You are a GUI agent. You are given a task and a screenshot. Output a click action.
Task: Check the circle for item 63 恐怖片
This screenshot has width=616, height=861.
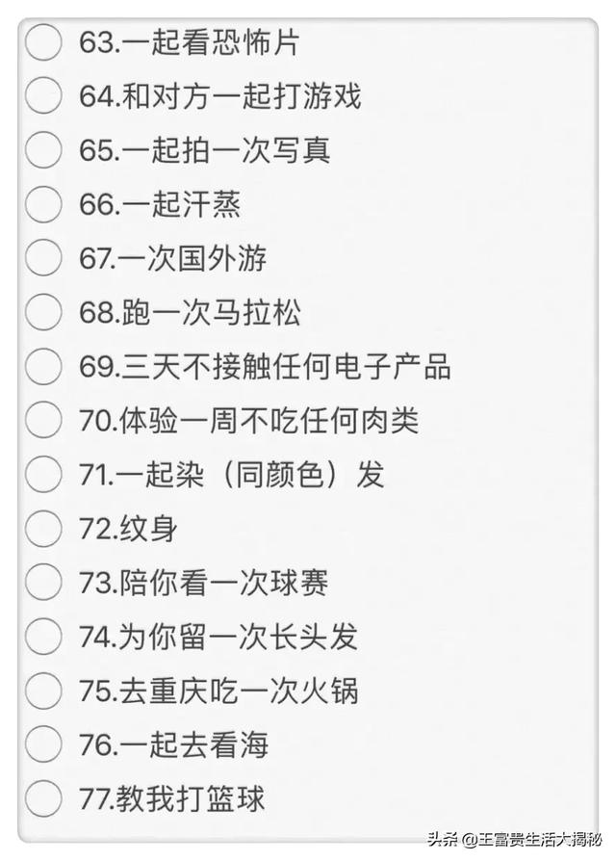(x=43, y=42)
